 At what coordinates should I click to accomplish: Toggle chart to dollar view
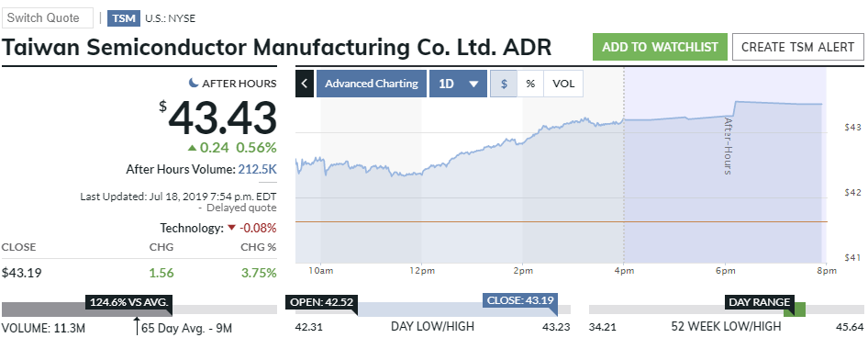[x=504, y=84]
